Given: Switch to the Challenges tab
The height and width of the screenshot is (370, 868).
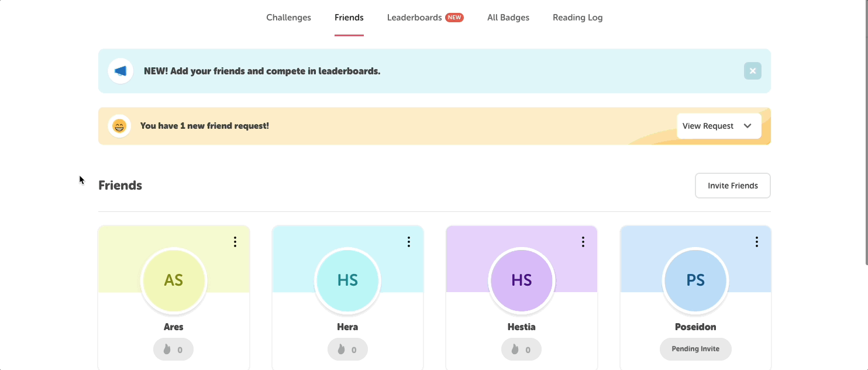Looking at the screenshot, I should click(288, 18).
